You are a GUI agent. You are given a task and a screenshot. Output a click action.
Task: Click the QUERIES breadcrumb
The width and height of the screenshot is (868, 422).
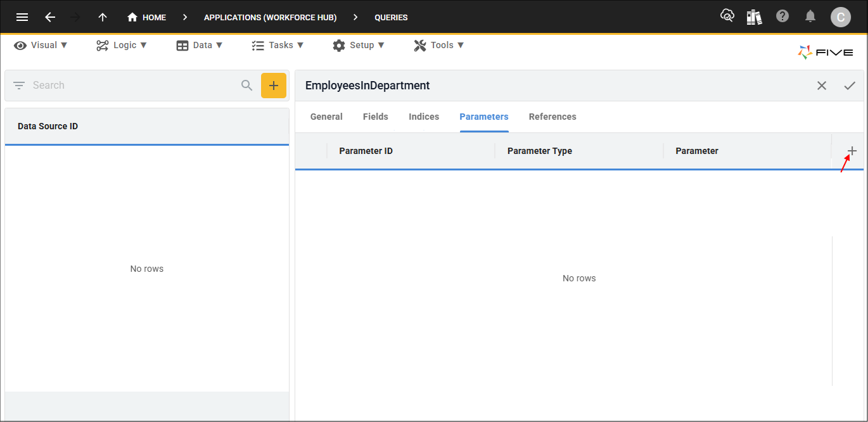coord(391,17)
